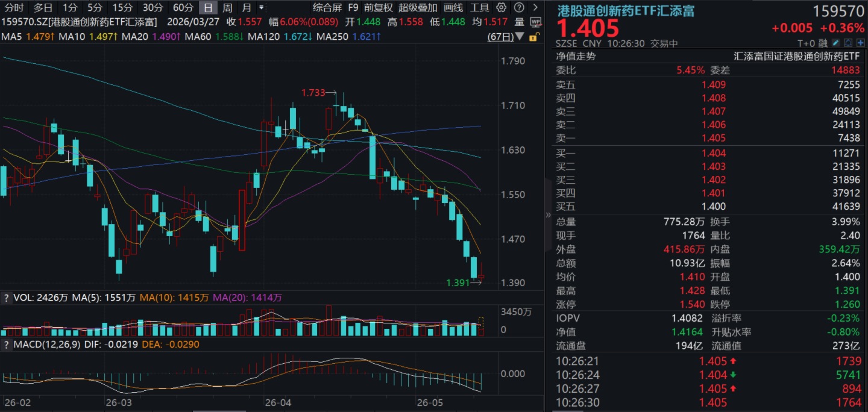Screen dimensions: 868x412
Task: Select the 60分 period tab
Action: click(x=183, y=8)
